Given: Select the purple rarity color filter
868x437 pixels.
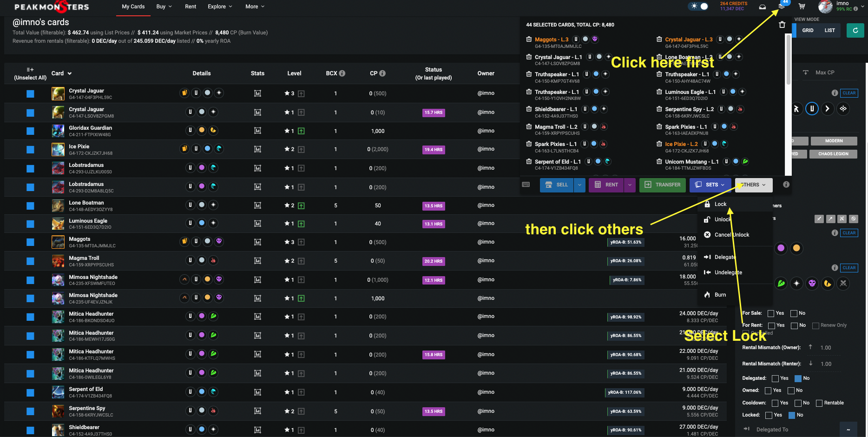Looking at the screenshot, I should [781, 248].
